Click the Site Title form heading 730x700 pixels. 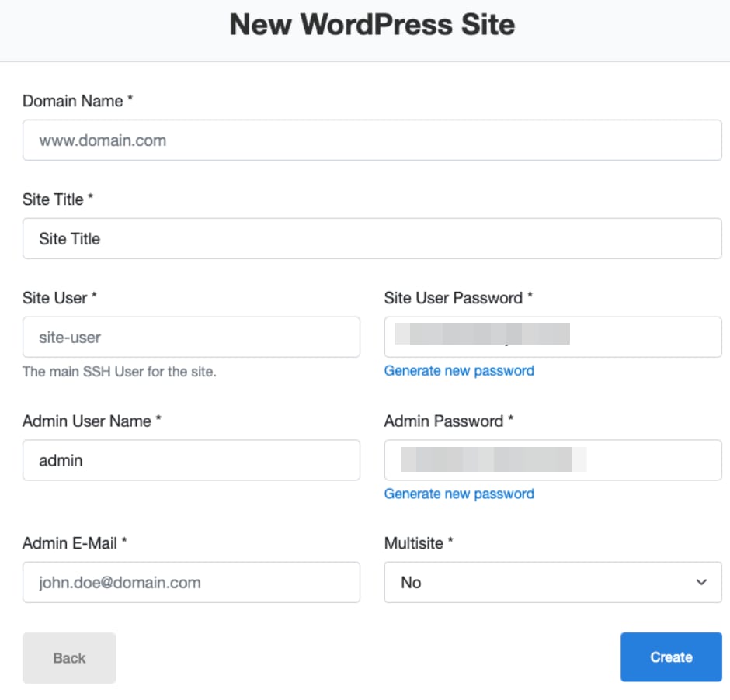pos(57,199)
